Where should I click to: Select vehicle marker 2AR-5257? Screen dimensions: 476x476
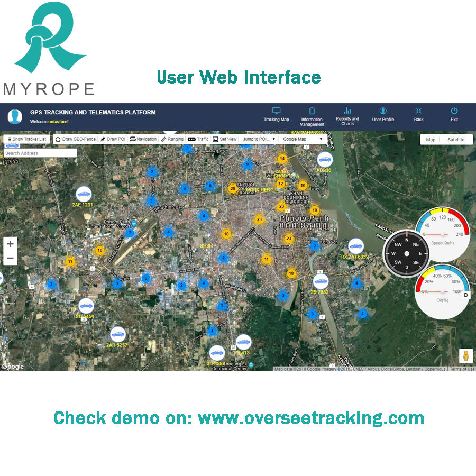tap(118, 335)
